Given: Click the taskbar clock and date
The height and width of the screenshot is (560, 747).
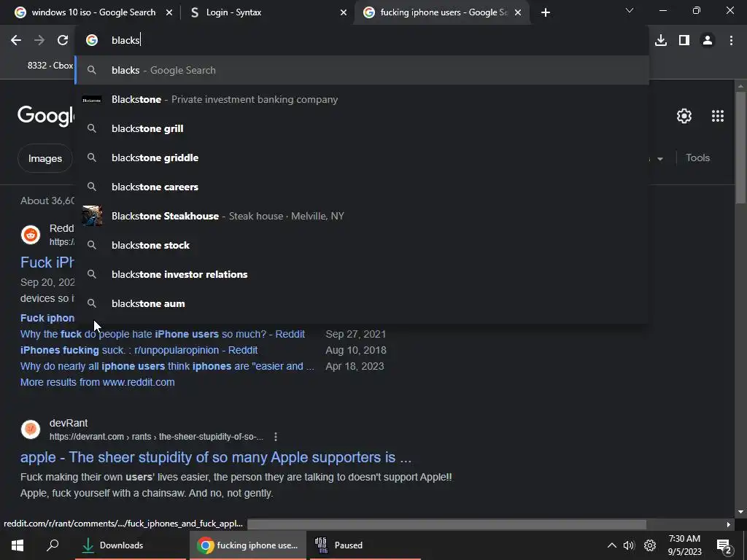Looking at the screenshot, I should (684, 545).
